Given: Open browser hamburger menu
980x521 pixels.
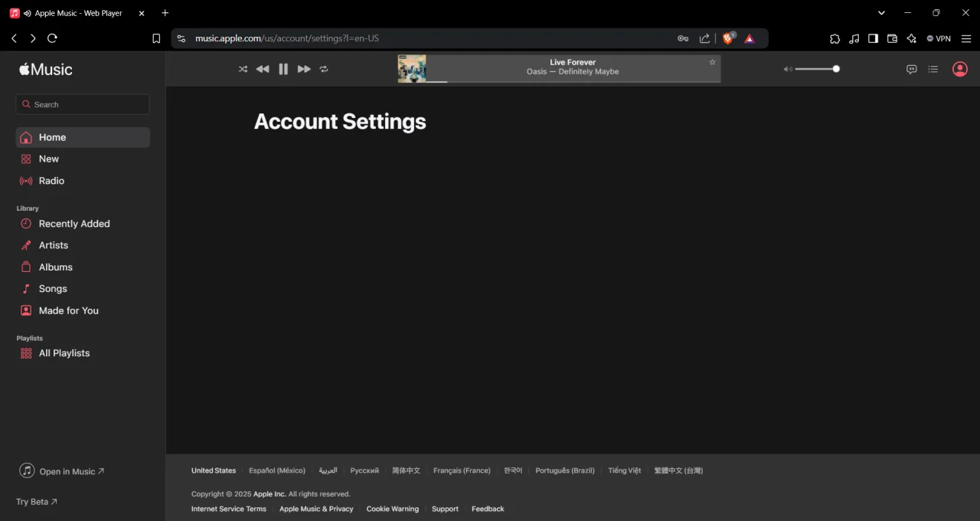Looking at the screenshot, I should point(966,38).
